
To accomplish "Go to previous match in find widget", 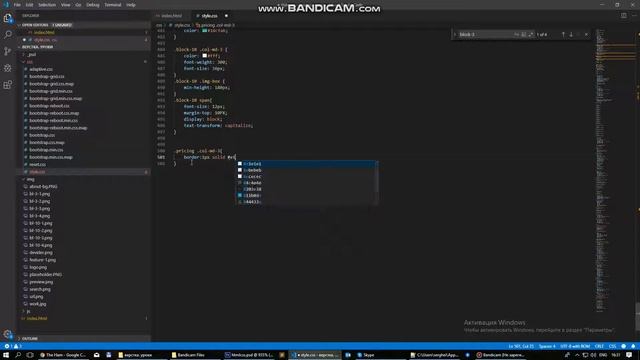I will click(x=563, y=34).
